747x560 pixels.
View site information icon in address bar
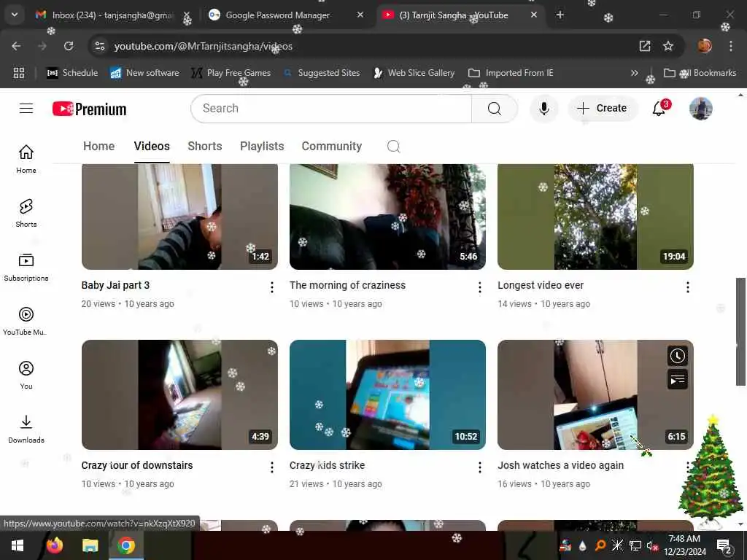[x=99, y=46]
